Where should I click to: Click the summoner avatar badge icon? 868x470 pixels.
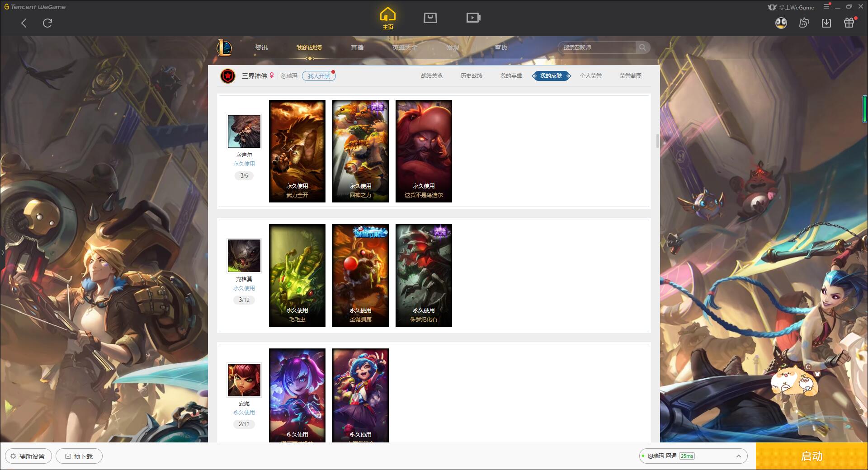coord(228,76)
